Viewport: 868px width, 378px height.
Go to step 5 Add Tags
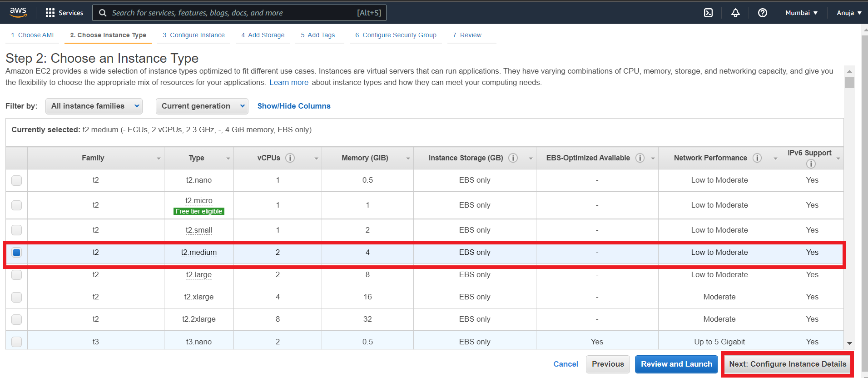(x=317, y=35)
